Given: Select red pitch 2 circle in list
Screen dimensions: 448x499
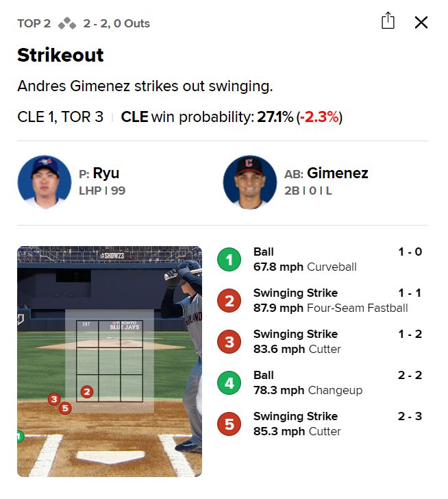Looking at the screenshot, I should 229,301.
